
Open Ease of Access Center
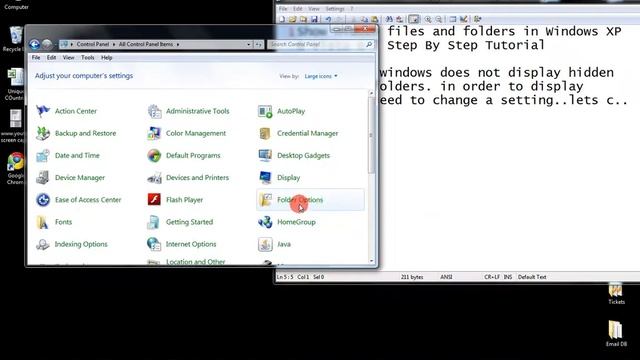coord(78,200)
